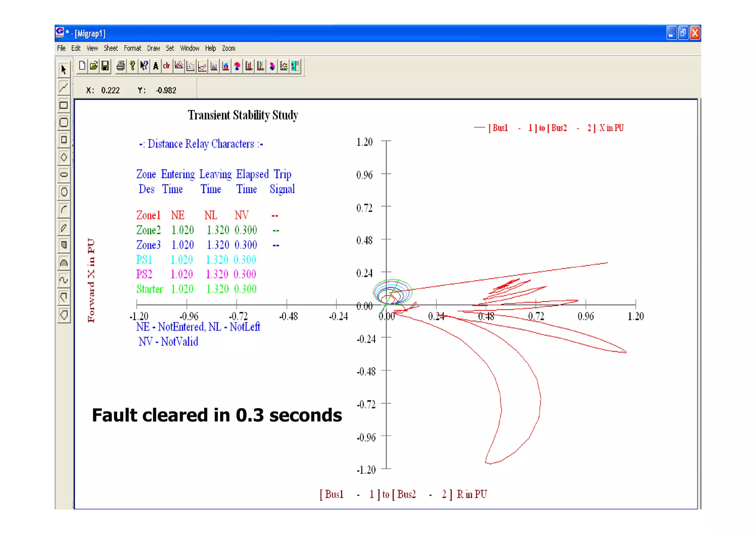This screenshot has height=534, width=756.
Task: Click the 'Distance Relay Characters' heading
Action: pyautogui.click(x=201, y=144)
